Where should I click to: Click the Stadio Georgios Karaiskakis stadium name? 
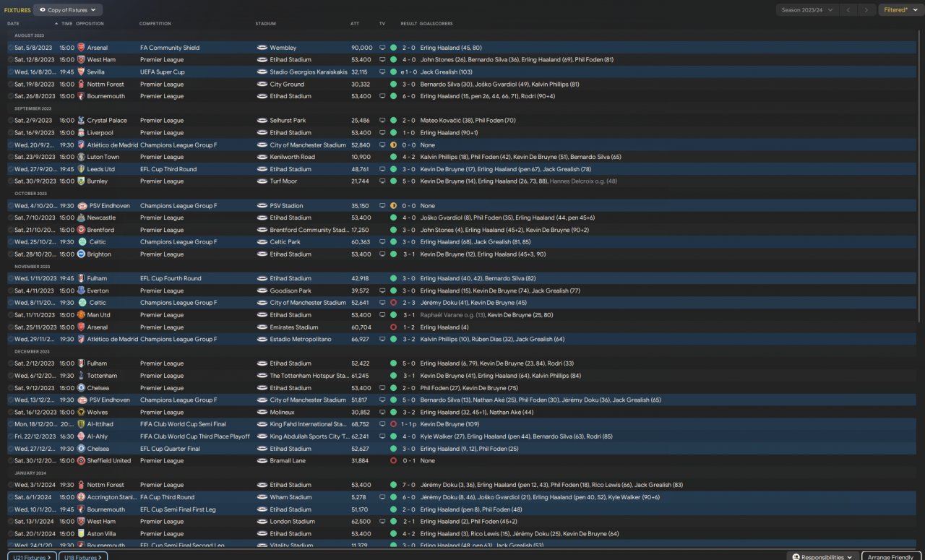click(x=309, y=72)
